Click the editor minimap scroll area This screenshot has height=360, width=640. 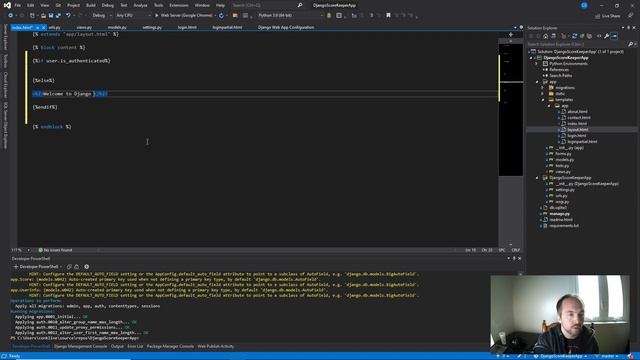pyautogui.click(x=510, y=109)
